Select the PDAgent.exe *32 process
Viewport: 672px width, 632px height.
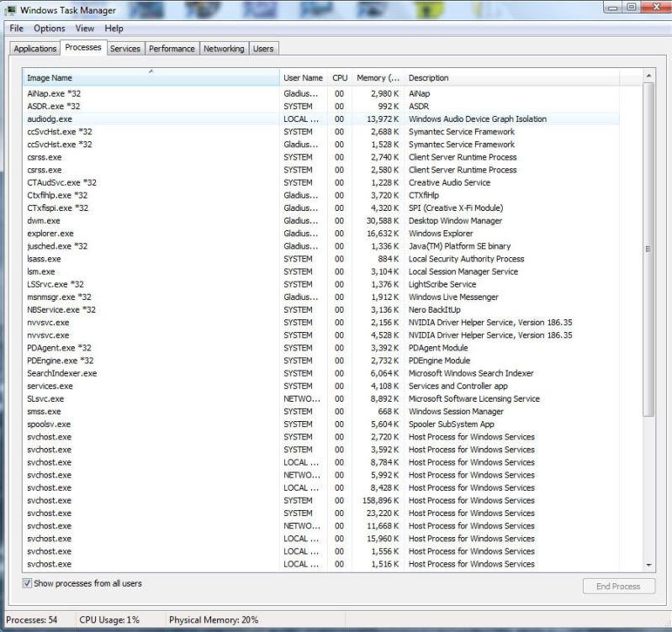(321, 348)
